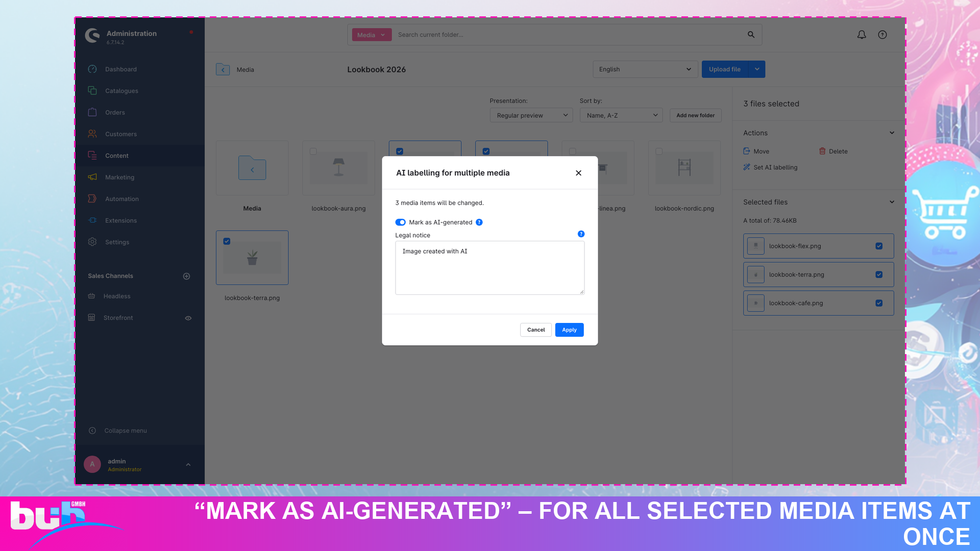Go back using the Media folder arrow
Viewport: 980px width, 551px height.
coord(223,69)
